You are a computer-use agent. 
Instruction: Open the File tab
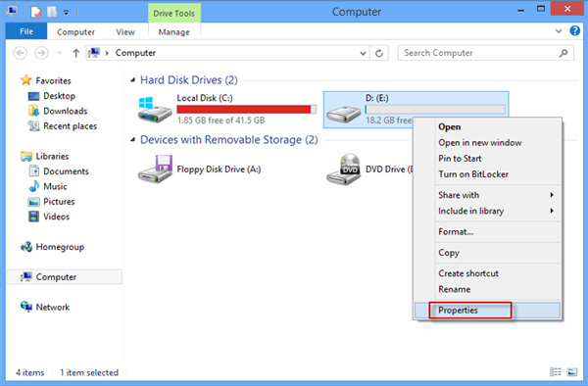click(26, 31)
